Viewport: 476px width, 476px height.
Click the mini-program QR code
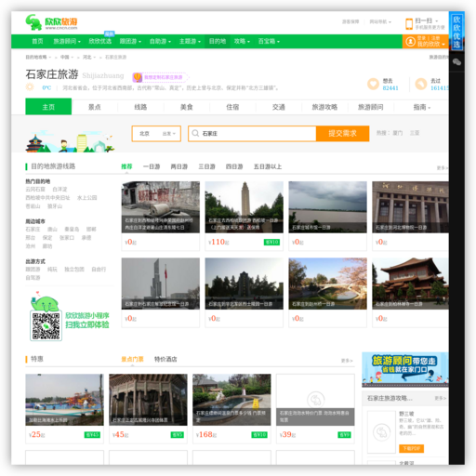coord(46,326)
